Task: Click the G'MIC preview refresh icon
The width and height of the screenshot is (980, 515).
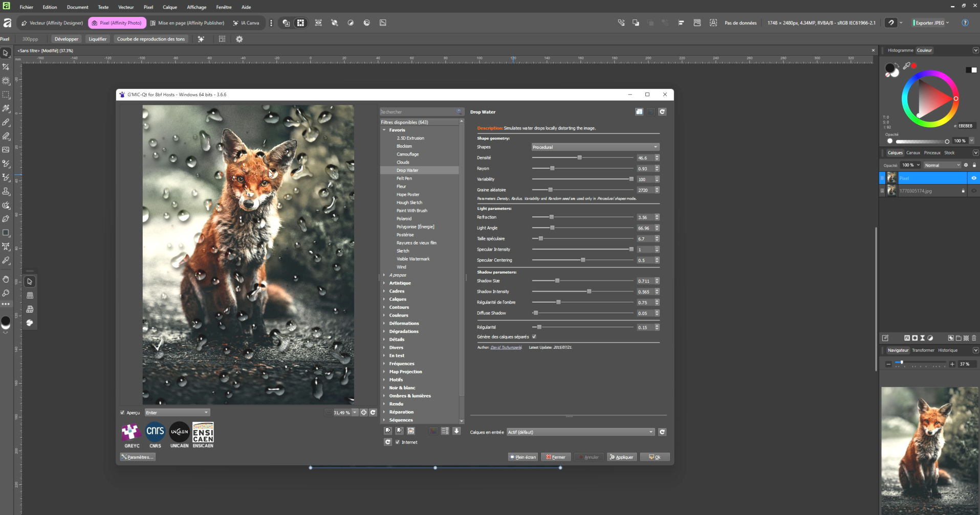Action: tap(373, 412)
